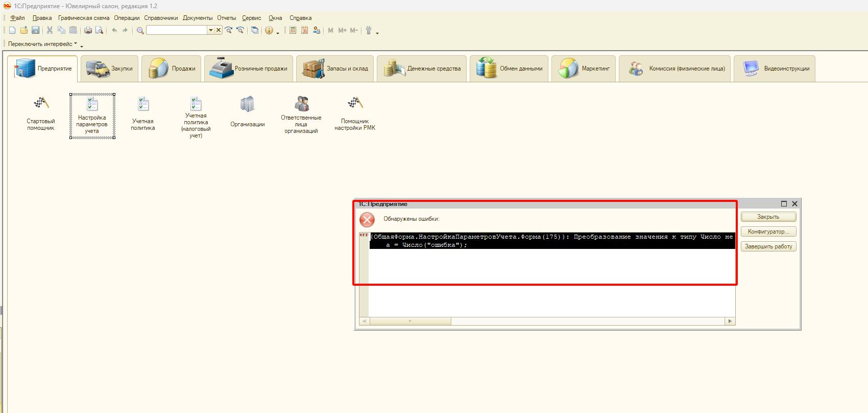Expand the small arrow beside Help icon
The width and height of the screenshot is (868, 413).
point(278,33)
